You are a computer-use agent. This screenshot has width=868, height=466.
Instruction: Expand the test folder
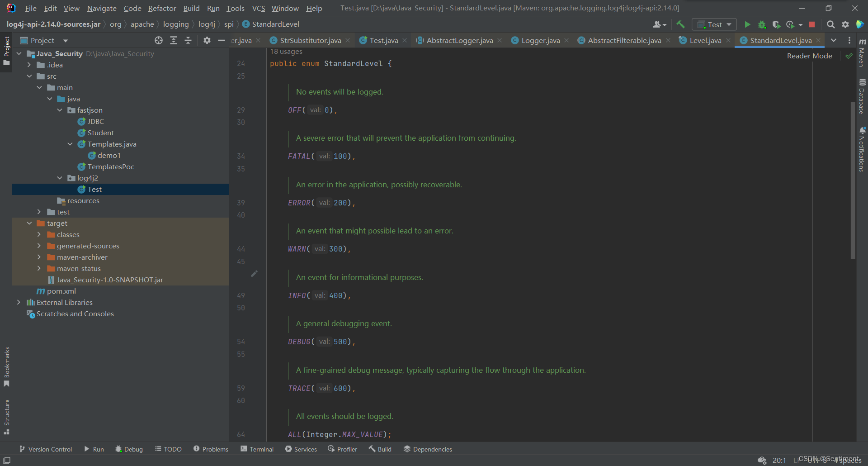39,212
